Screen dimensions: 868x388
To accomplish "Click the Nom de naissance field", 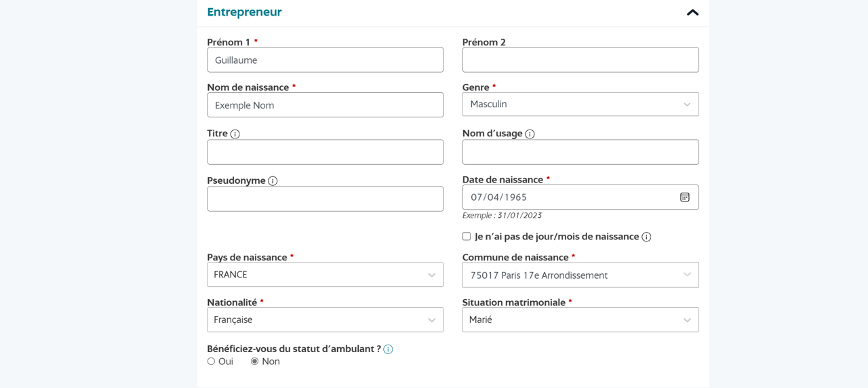I will tap(325, 105).
